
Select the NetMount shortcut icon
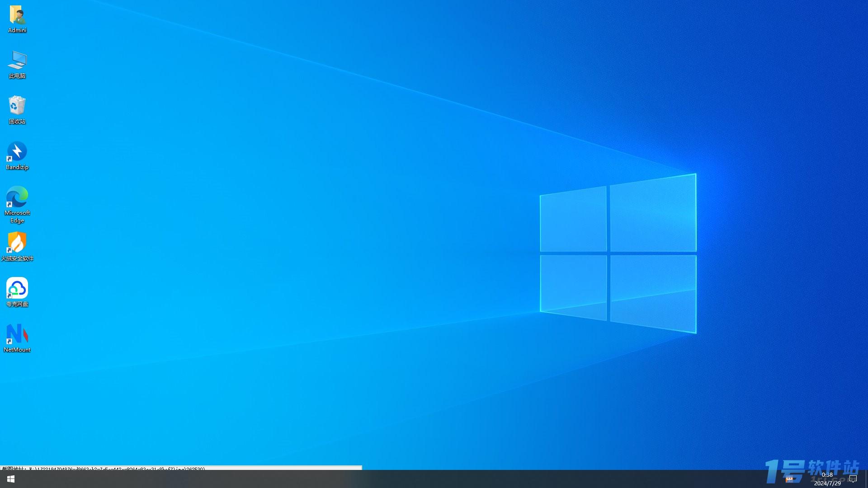point(17,338)
